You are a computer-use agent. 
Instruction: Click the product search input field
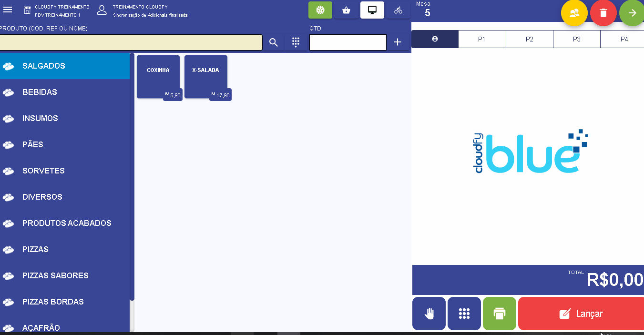(131, 42)
